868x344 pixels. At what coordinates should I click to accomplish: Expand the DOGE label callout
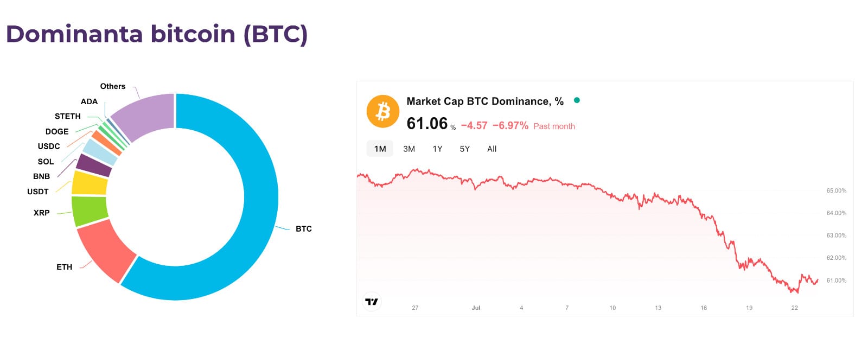(x=56, y=131)
